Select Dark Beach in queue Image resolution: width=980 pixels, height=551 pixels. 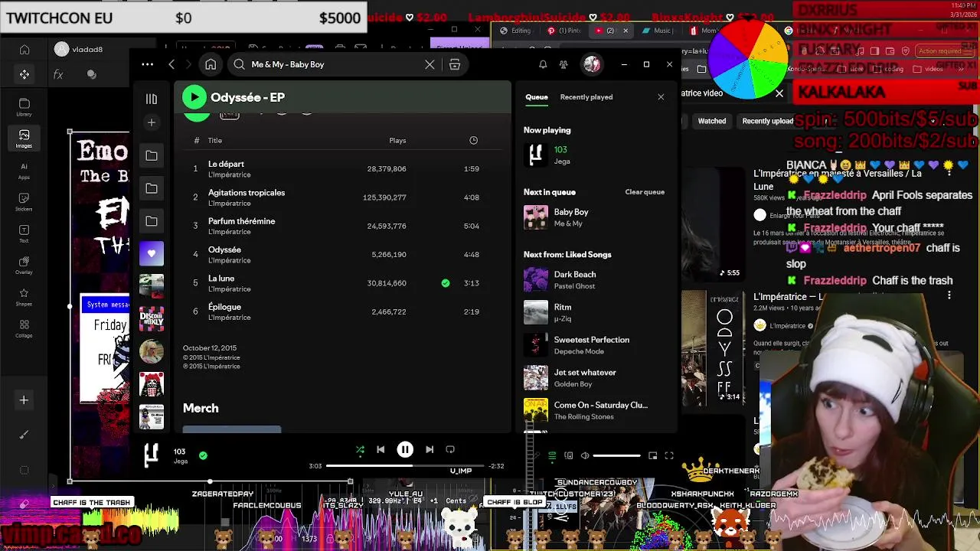click(x=594, y=280)
